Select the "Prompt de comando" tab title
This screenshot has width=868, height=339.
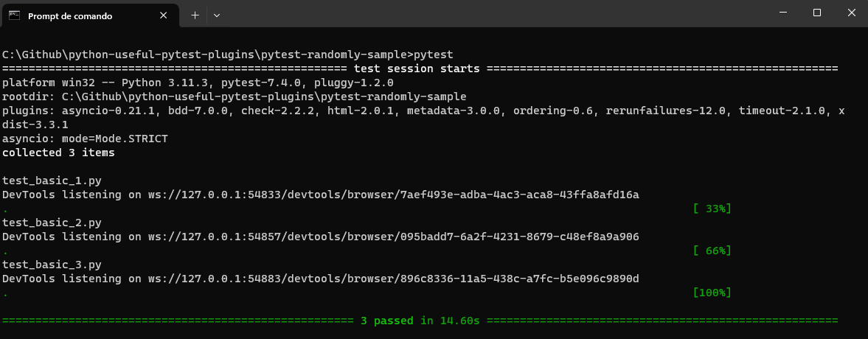tap(66, 15)
